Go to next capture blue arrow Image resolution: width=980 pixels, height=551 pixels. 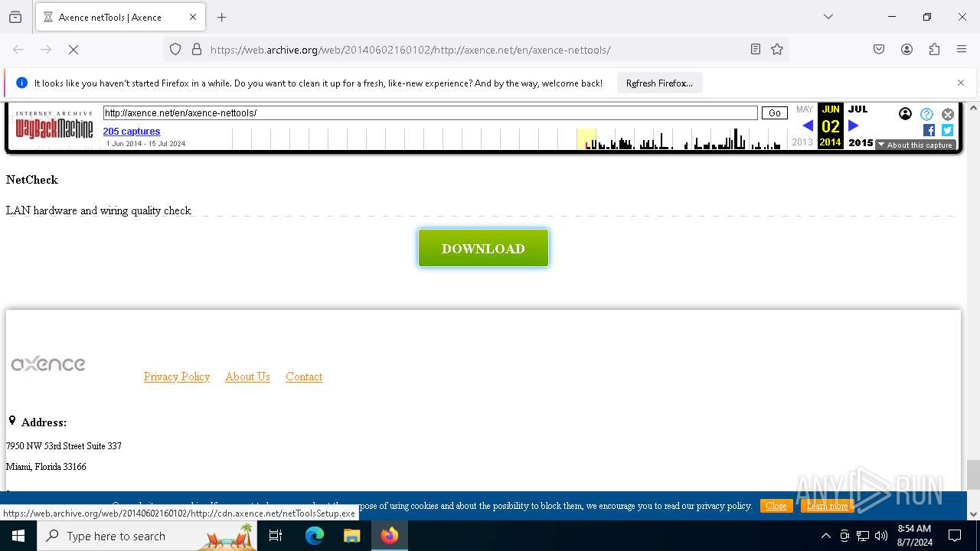coord(854,126)
